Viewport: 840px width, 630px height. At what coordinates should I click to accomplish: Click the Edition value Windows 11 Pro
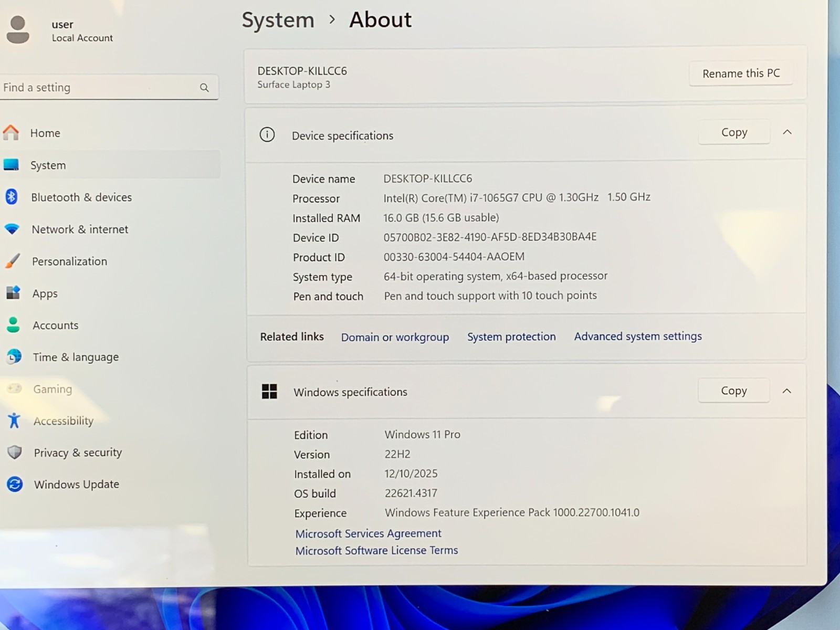tap(423, 434)
